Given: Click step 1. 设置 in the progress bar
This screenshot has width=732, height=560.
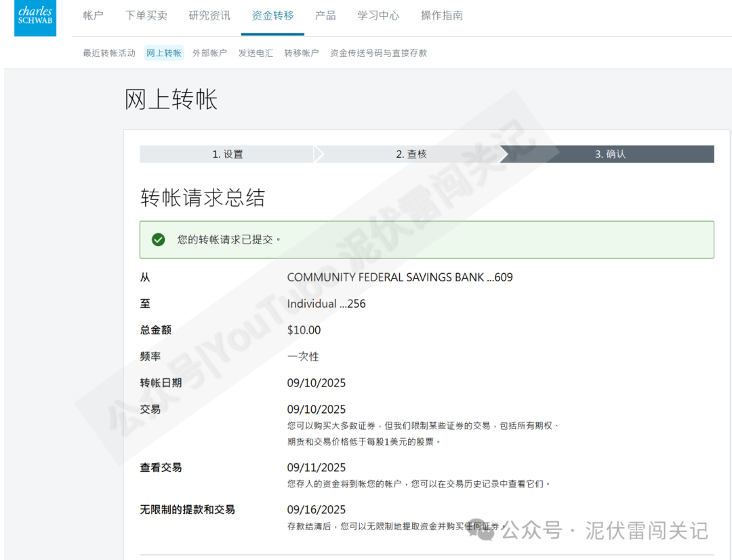Looking at the screenshot, I should pyautogui.click(x=228, y=154).
